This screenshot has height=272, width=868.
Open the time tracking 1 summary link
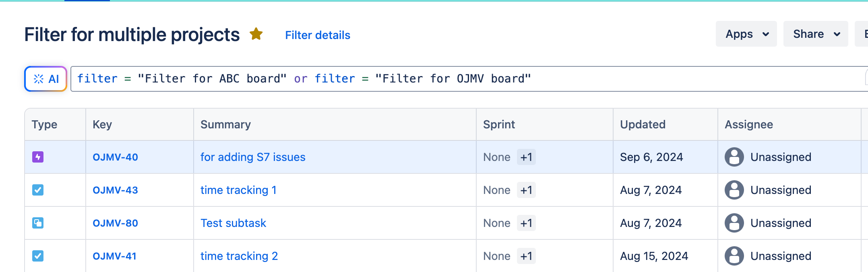pos(238,190)
